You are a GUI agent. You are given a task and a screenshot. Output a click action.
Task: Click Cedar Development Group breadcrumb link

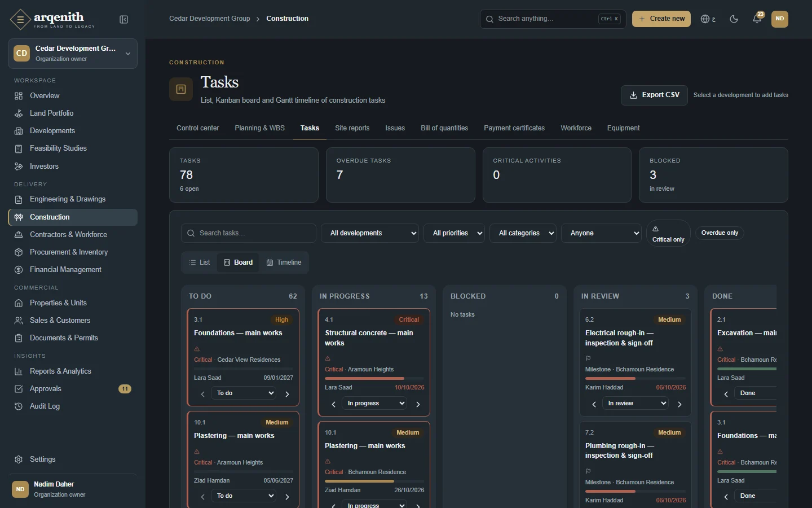click(x=210, y=19)
